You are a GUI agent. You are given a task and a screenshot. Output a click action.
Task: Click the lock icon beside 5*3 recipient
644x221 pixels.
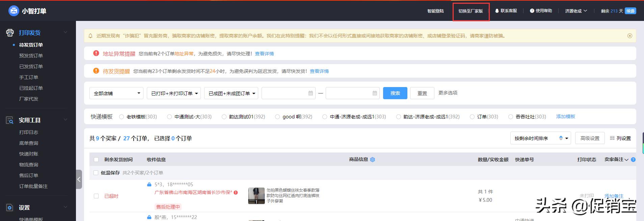149,184
